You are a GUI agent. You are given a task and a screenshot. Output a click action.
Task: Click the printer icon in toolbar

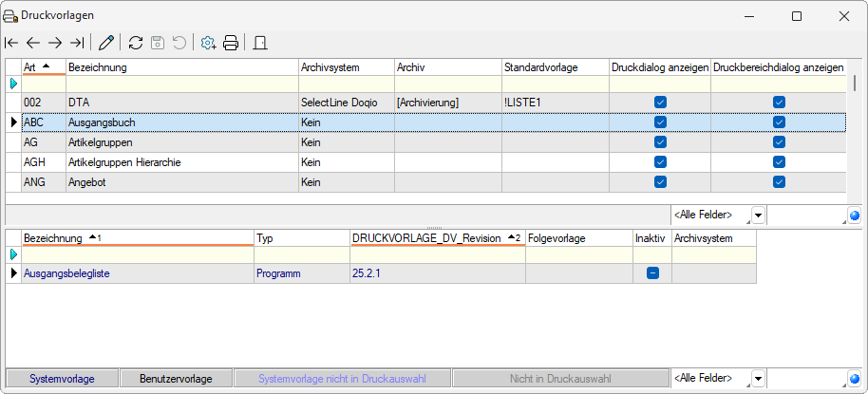231,43
